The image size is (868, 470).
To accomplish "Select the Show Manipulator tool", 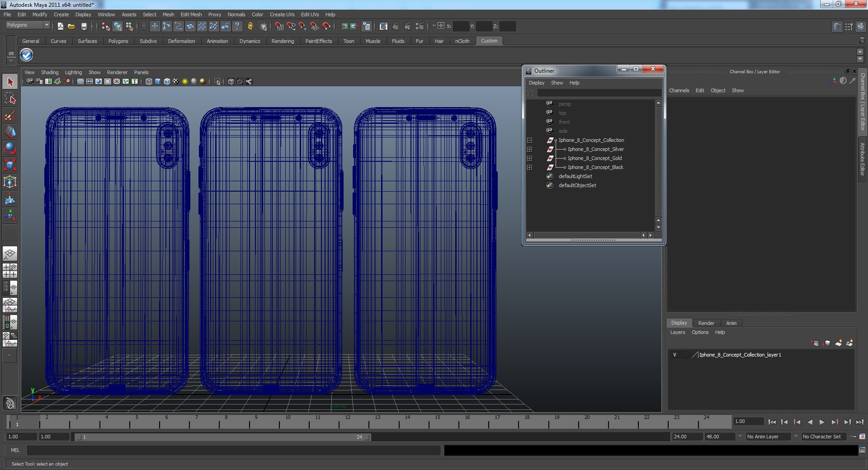I will point(10,215).
